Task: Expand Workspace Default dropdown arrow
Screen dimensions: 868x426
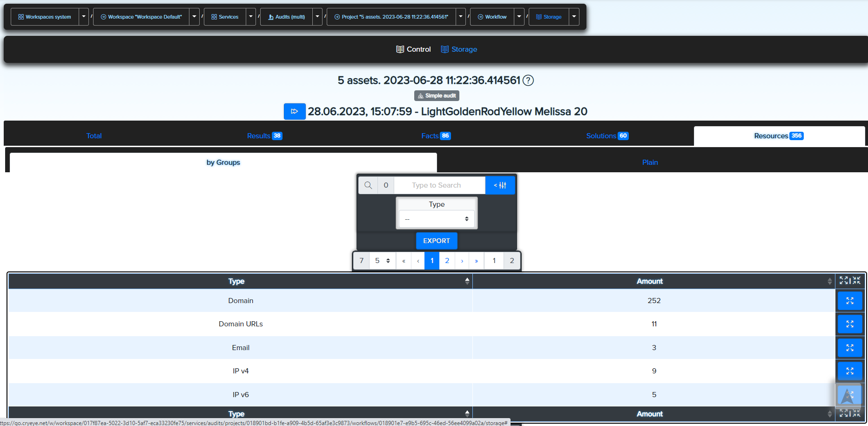Action: point(195,17)
